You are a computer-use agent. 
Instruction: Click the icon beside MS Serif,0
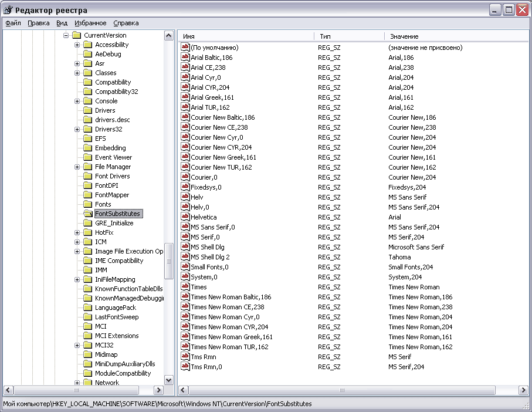click(x=185, y=237)
